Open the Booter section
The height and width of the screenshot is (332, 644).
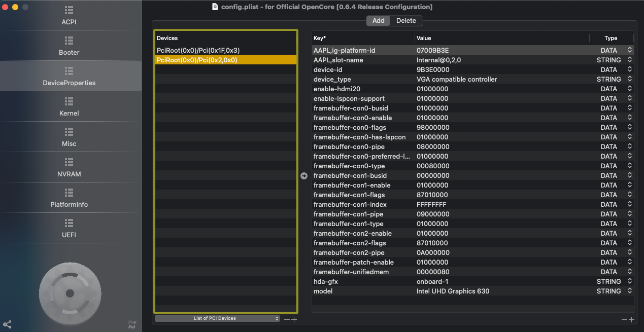[x=69, y=46]
